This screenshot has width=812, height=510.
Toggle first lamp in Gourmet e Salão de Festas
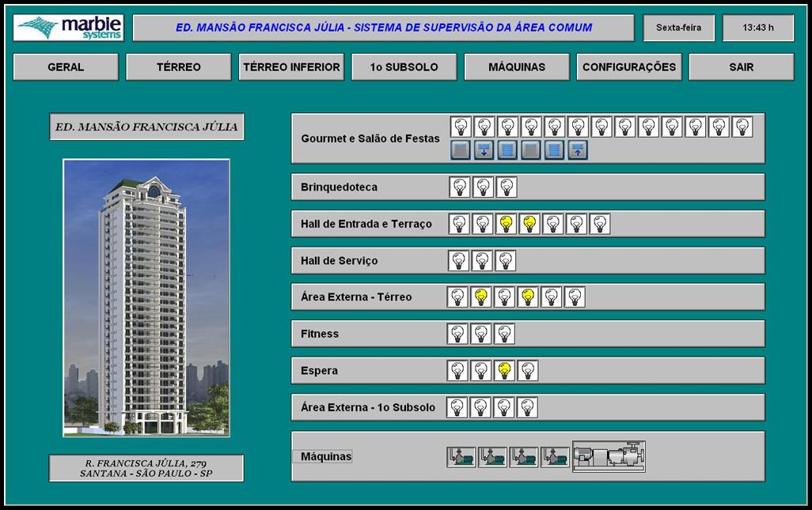tap(461, 127)
